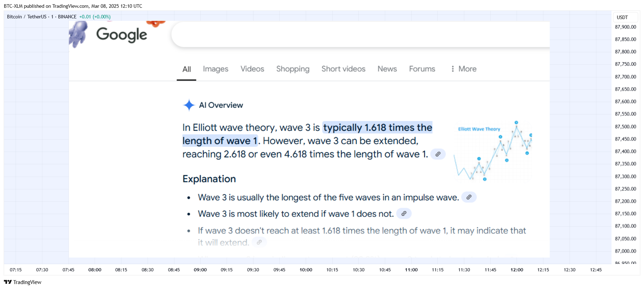Viewport: 644px width, 289px height.
Task: Click the AI Overview sparkle icon
Action: (x=189, y=105)
